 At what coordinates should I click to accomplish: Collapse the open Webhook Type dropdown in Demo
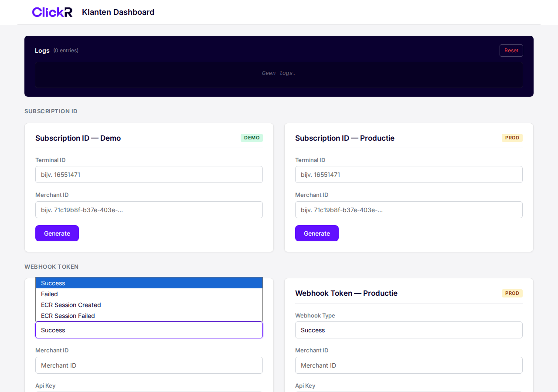coord(149,330)
